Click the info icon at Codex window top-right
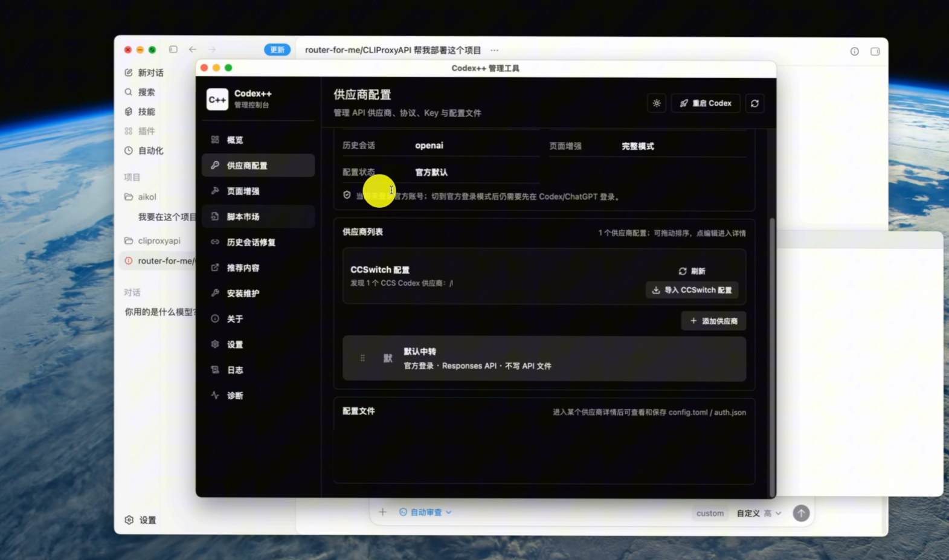This screenshot has width=949, height=560. tap(854, 51)
